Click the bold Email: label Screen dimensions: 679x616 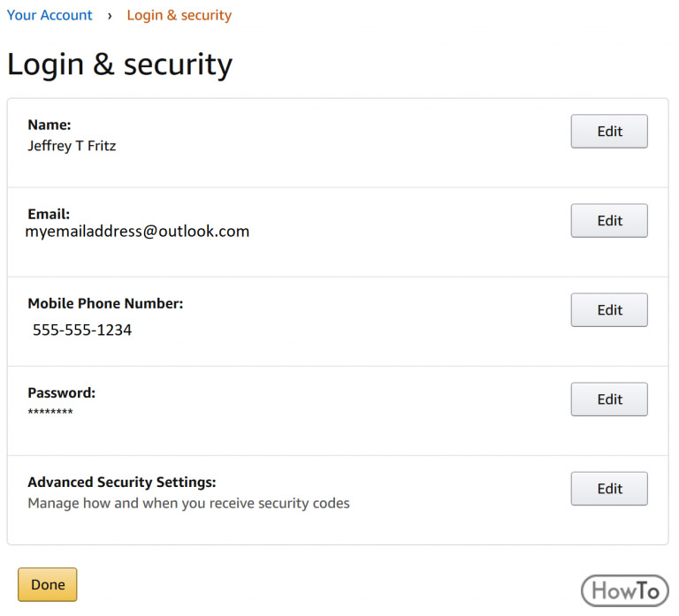click(x=49, y=214)
